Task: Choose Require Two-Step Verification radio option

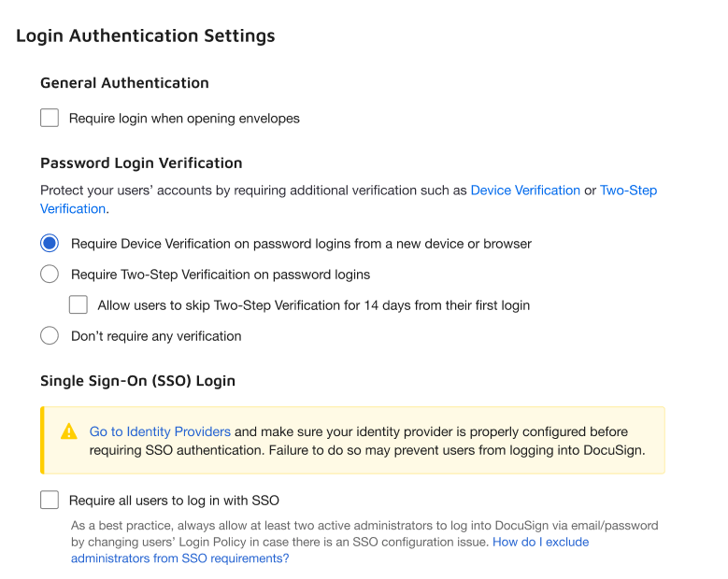Action: coord(50,275)
